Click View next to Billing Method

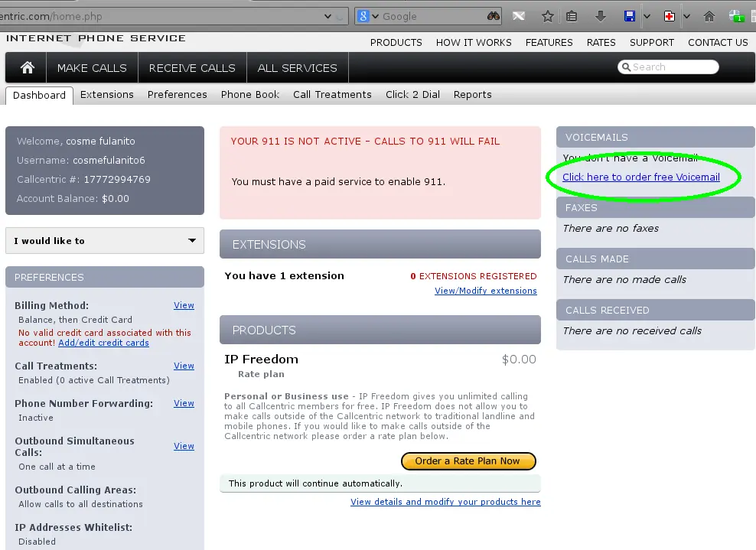pos(184,305)
